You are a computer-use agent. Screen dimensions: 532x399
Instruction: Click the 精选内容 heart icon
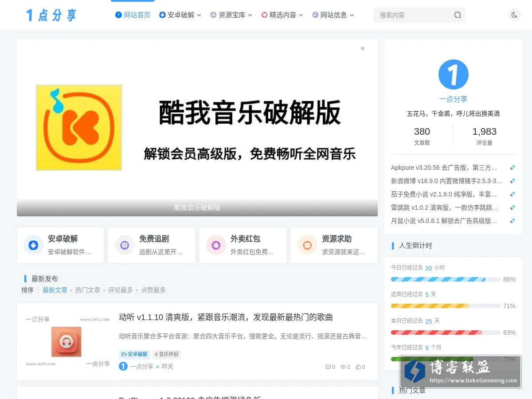point(264,15)
